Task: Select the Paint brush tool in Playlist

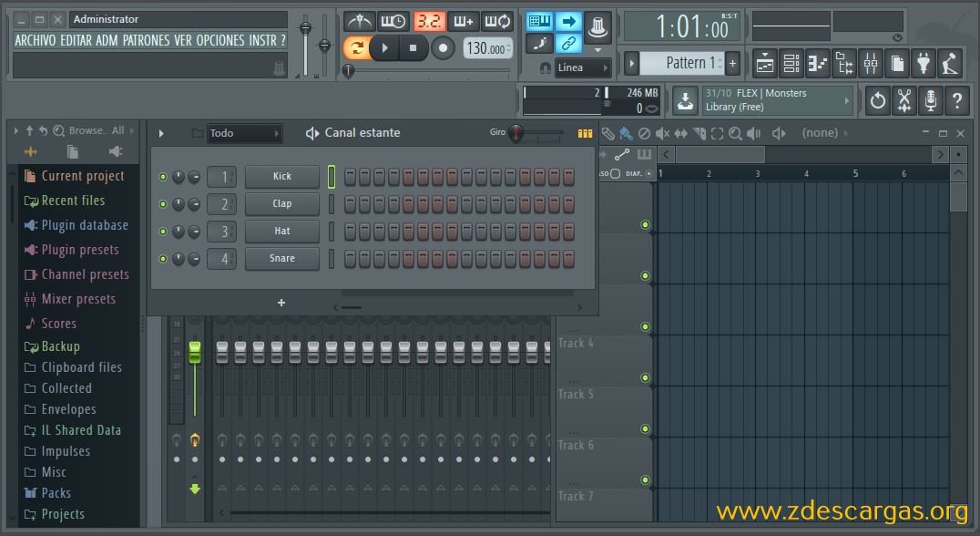Action: click(625, 133)
